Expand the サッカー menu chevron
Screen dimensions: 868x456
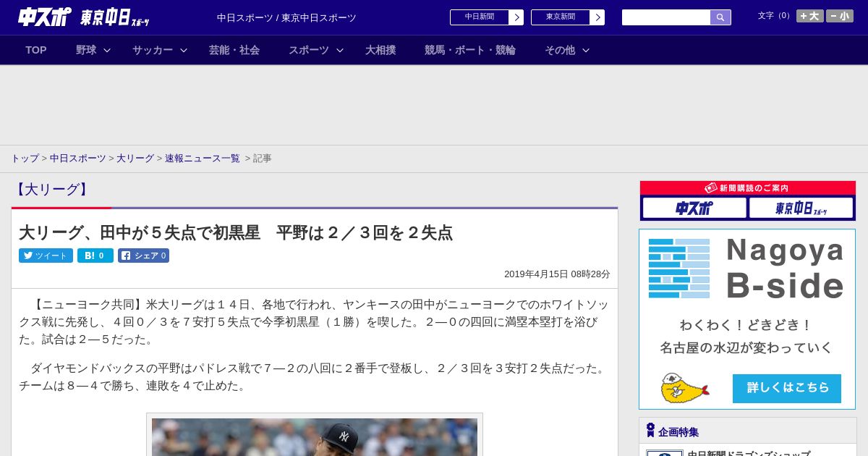click(x=184, y=50)
